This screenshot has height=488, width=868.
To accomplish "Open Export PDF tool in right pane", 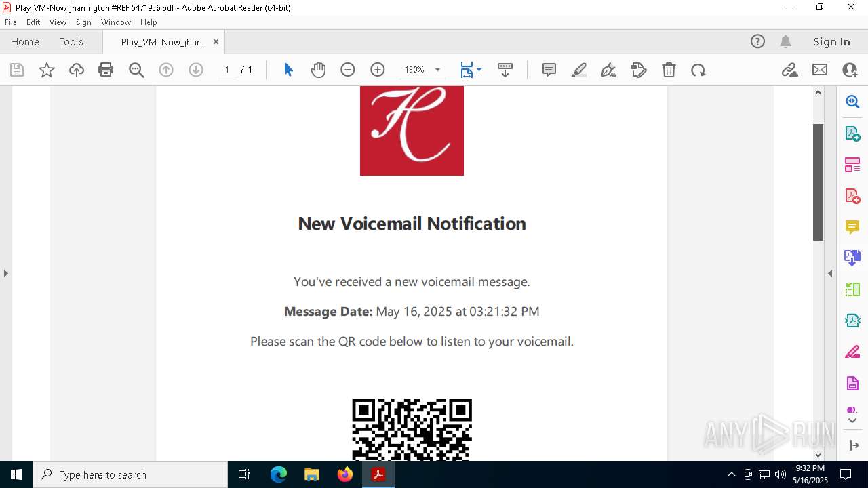I will [x=852, y=133].
